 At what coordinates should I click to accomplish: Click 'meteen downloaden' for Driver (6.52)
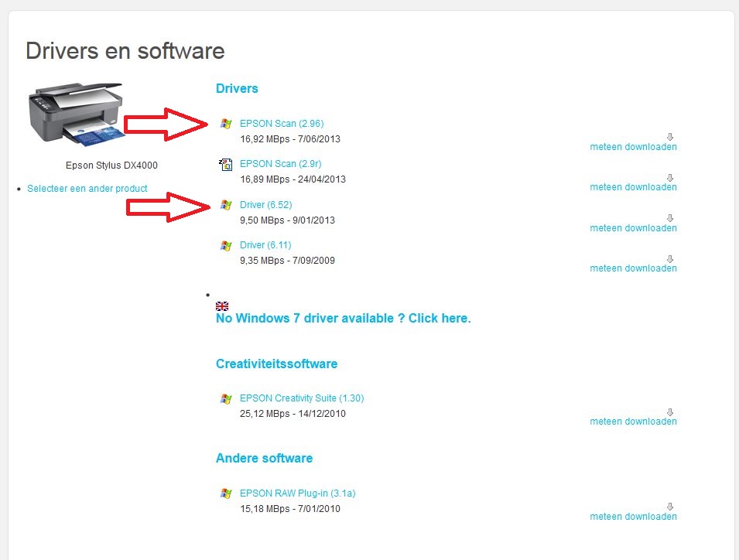click(633, 228)
